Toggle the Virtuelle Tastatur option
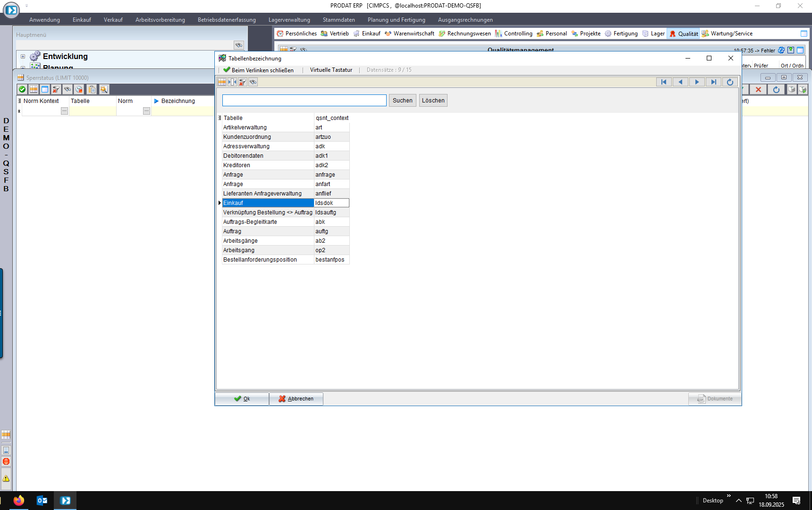Screen dimensions: 812x510 coord(331,70)
